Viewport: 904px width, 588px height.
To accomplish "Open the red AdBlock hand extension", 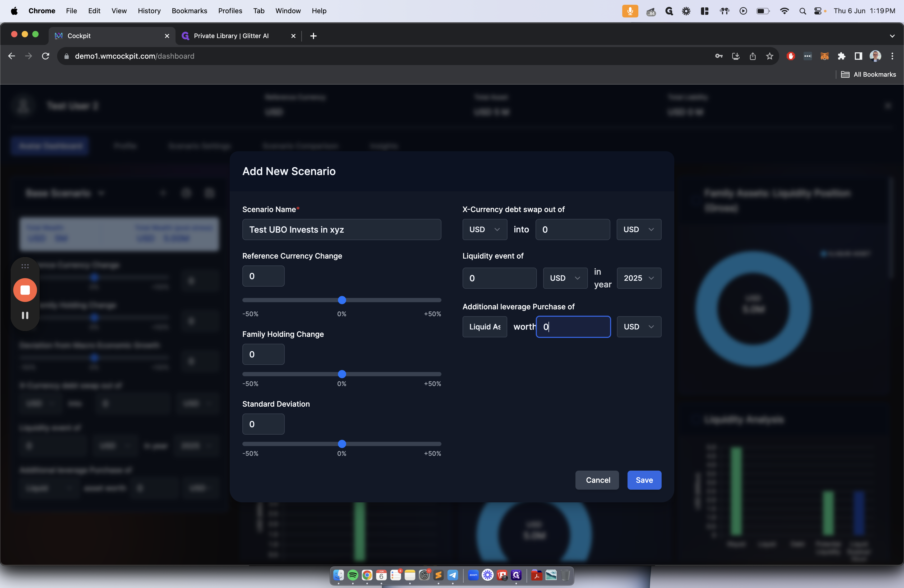I will coord(791,56).
